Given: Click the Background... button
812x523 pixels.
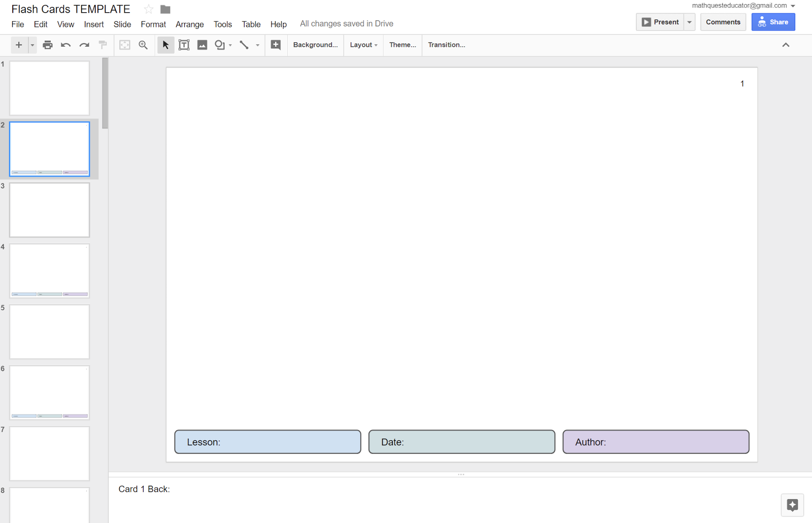Looking at the screenshot, I should 315,45.
